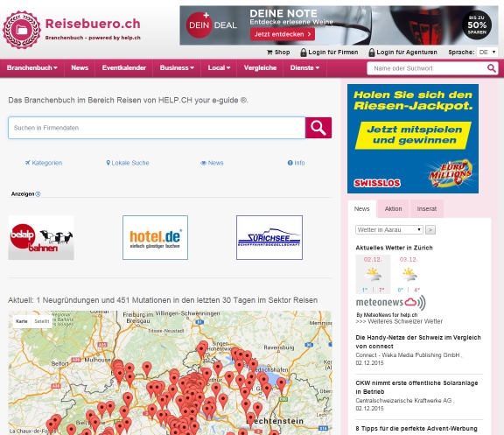504x435 pixels.
Task: Click the map marker near Liechtenstein
Action: coord(251,420)
